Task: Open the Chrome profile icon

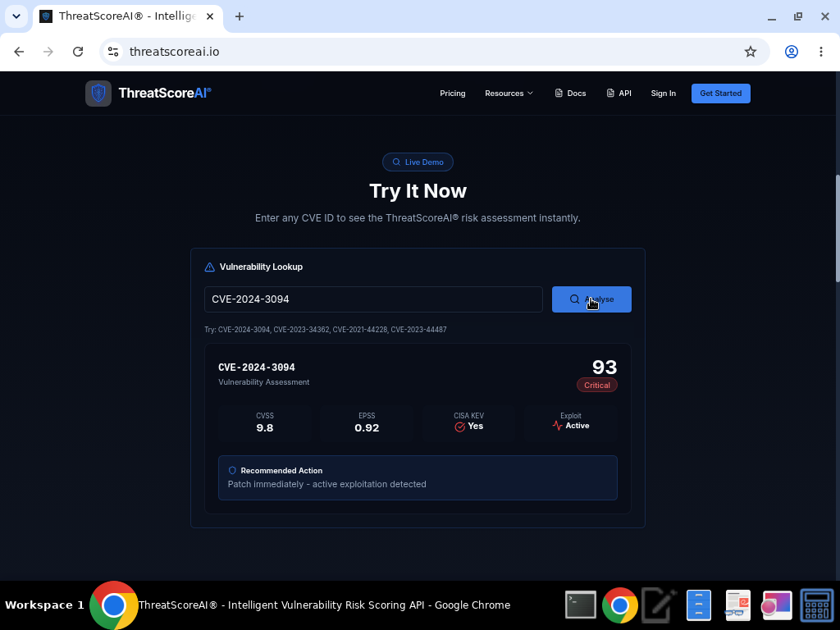Action: [792, 52]
